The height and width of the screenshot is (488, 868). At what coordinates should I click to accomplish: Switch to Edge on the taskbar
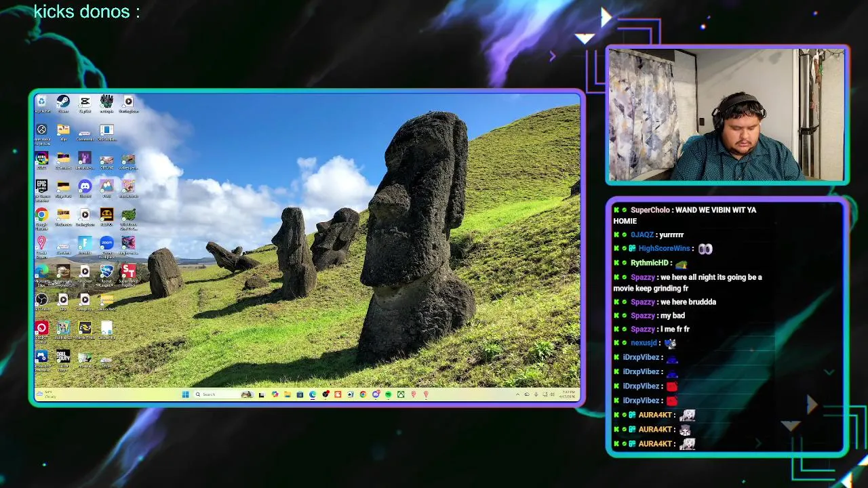pos(313,394)
